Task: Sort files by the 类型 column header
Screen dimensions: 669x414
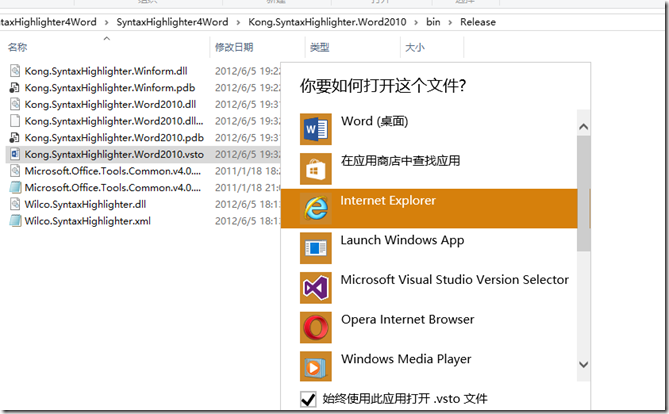Action: click(x=320, y=47)
